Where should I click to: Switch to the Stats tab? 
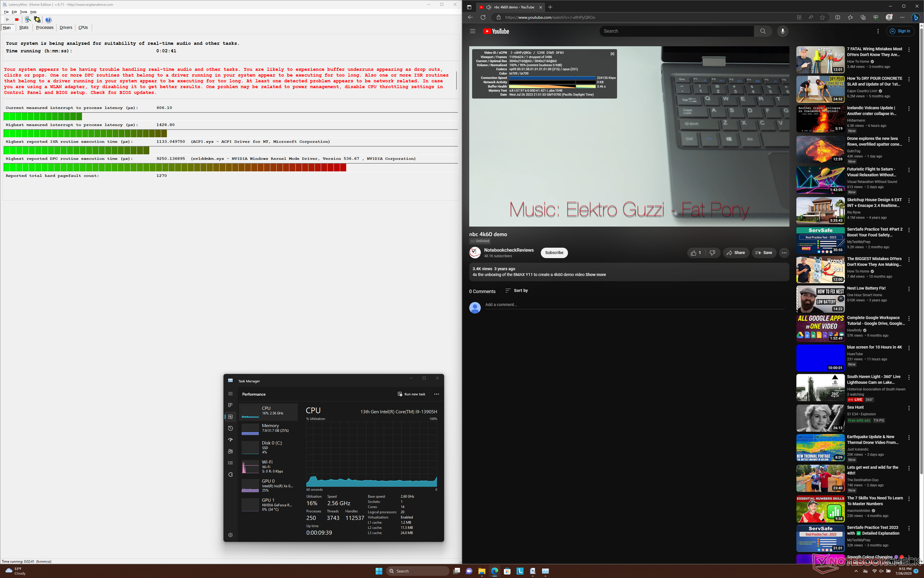tap(24, 27)
